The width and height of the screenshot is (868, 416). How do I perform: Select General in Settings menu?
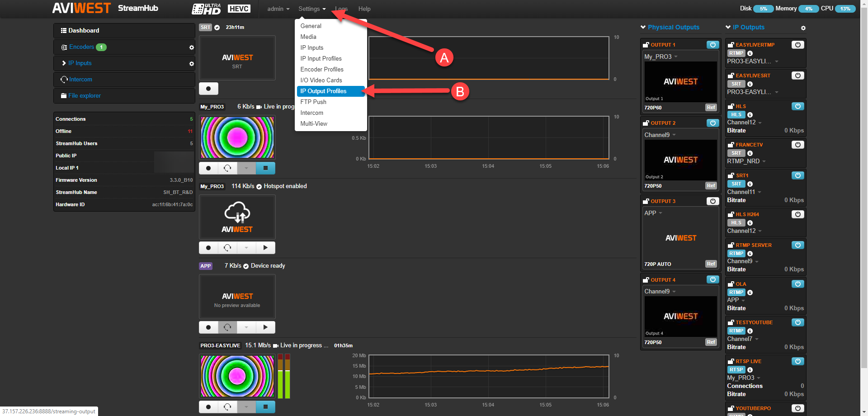click(330, 26)
